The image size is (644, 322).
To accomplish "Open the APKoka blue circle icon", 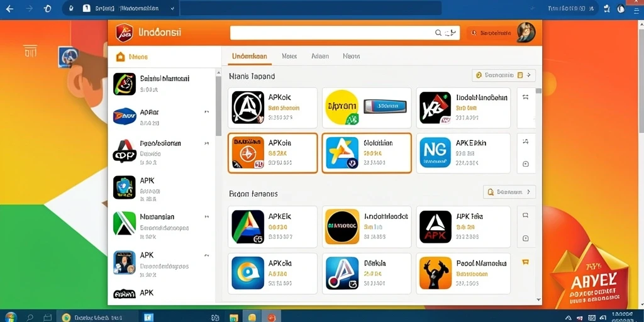I will pos(248,273).
